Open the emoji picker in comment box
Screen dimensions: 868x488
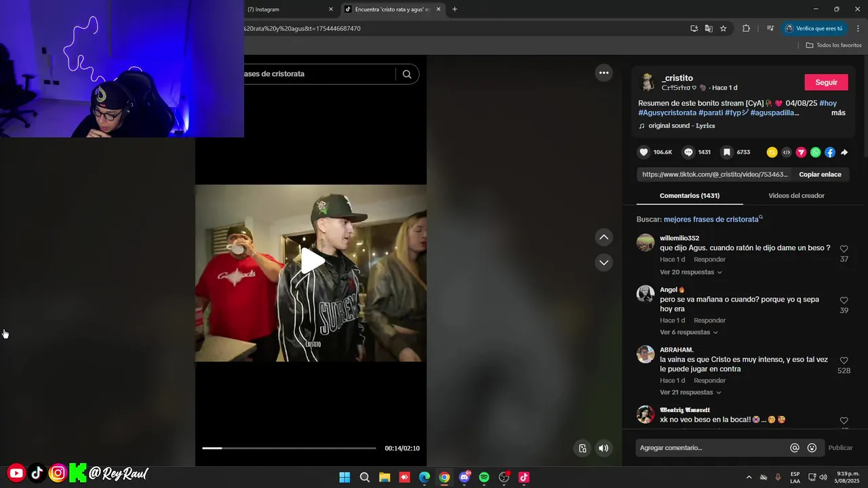pos(812,448)
